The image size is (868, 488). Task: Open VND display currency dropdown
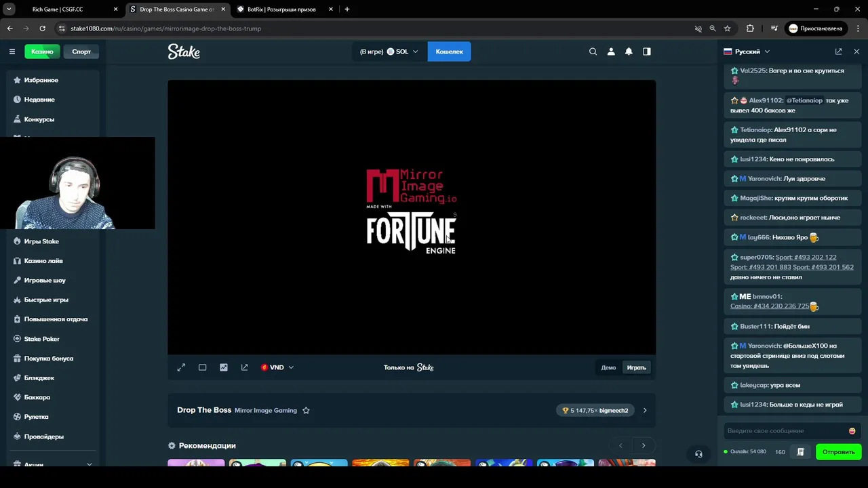click(x=277, y=367)
